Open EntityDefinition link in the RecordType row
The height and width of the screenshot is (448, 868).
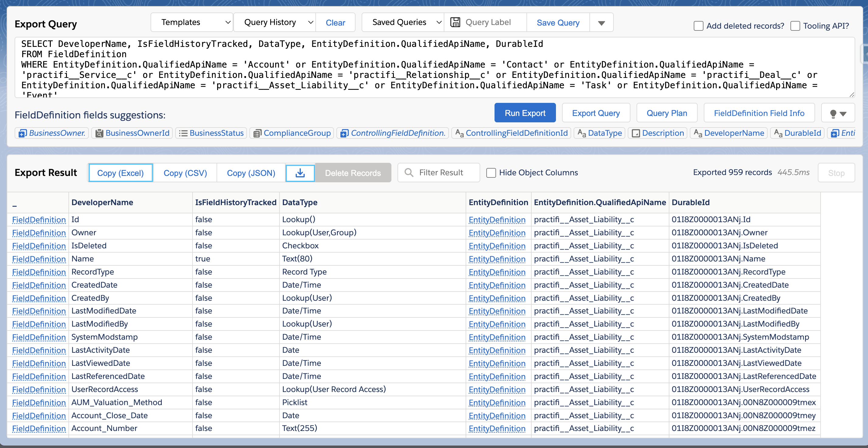tap(497, 272)
